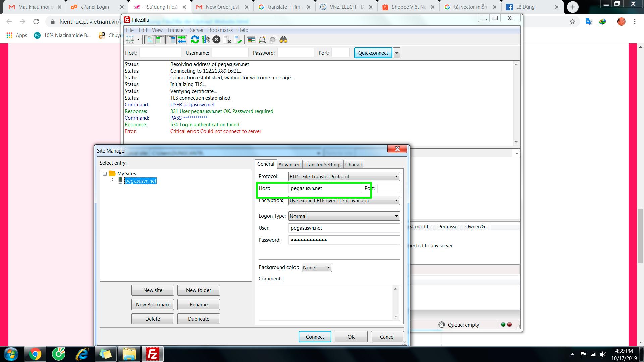Click the Quickconnect button
This screenshot has height=362, width=644.
click(373, 53)
